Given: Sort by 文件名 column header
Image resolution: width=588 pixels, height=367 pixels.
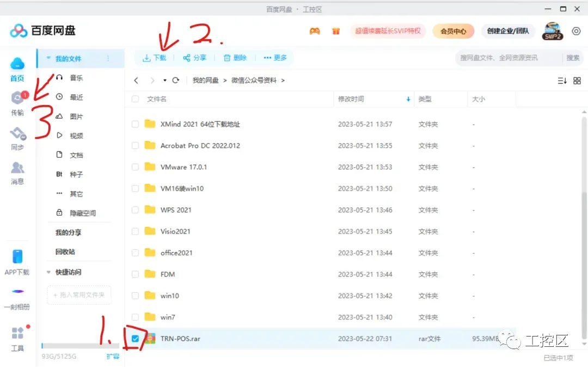Looking at the screenshot, I should [157, 99].
